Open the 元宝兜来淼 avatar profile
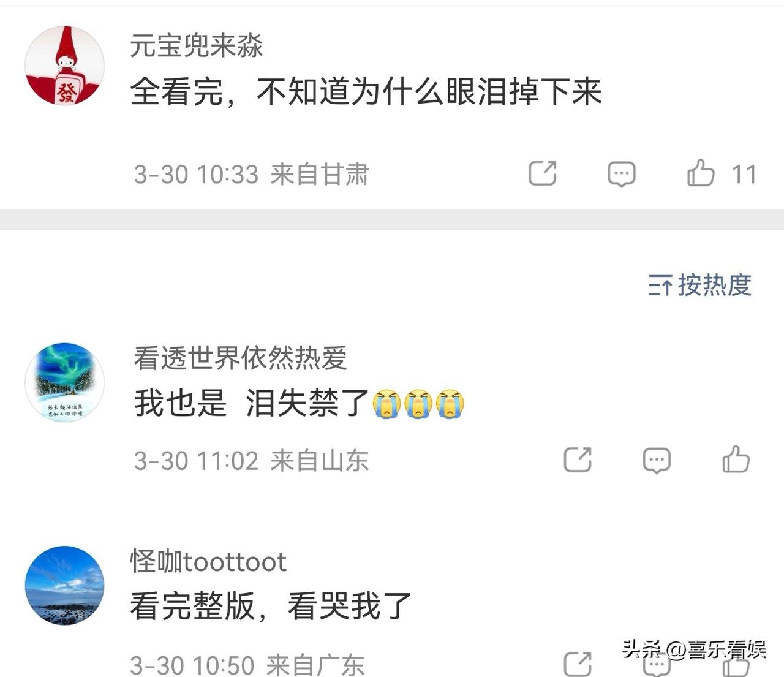 [64, 66]
